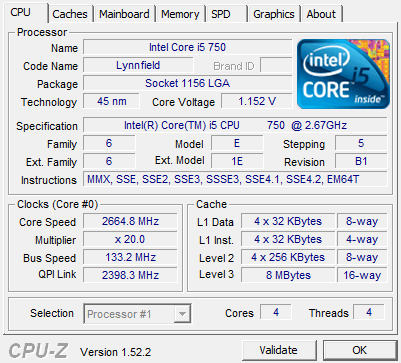Image resolution: width=401 pixels, height=363 pixels.
Task: Open the Processor #1 selection dropdown
Action: point(137,314)
